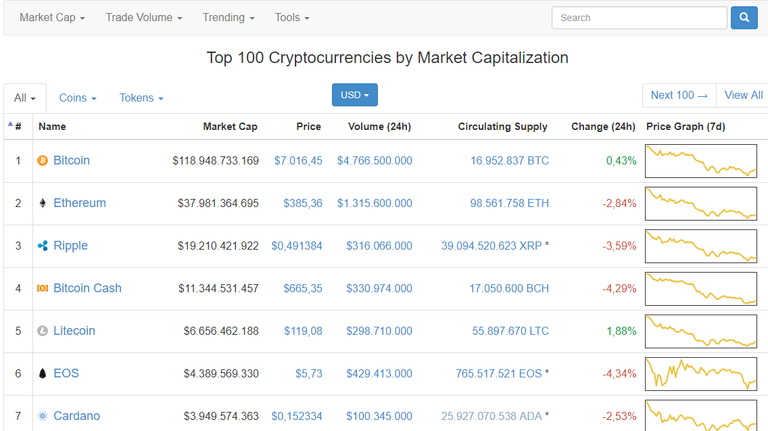Open the Litecoin link
Viewport: 768px width, 431px height.
pos(74,331)
